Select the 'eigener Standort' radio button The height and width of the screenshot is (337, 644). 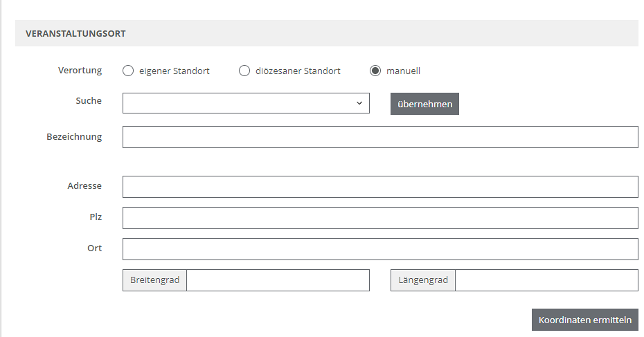point(127,71)
